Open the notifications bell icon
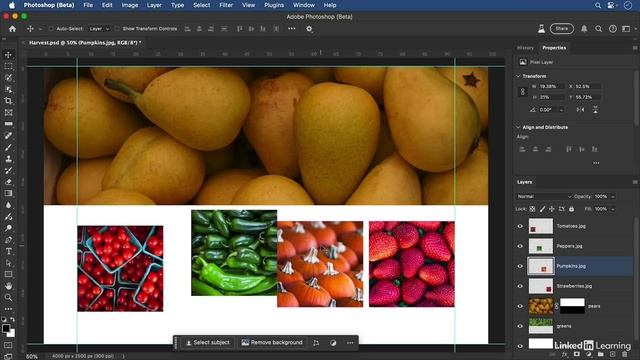This screenshot has height=360, width=640. (x=584, y=29)
